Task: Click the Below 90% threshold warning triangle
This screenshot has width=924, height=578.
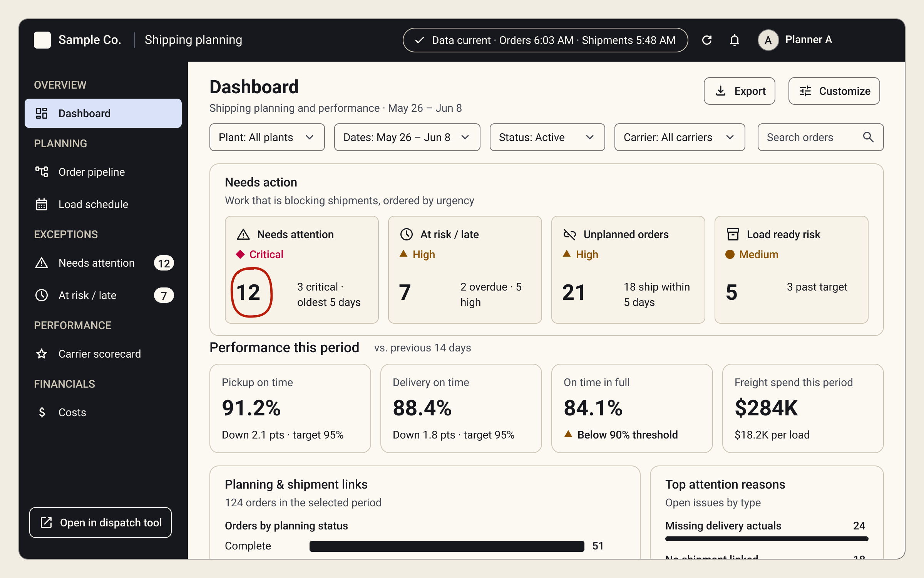Action: [568, 434]
